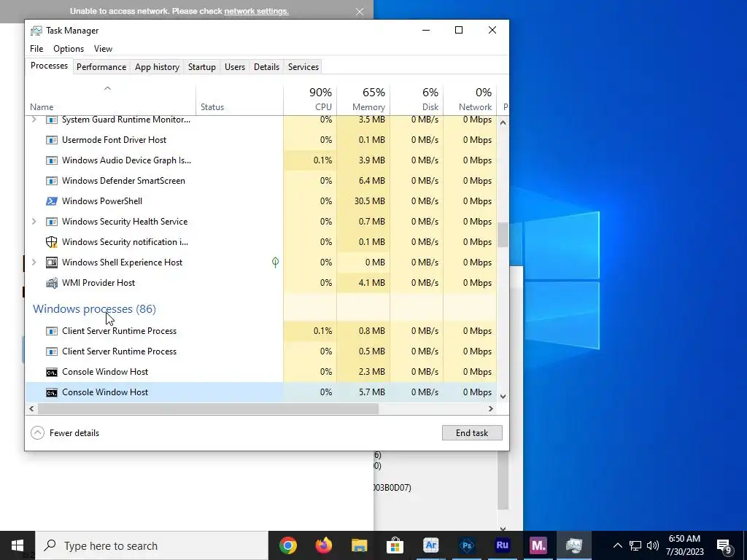The image size is (747, 560).
Task: Expand Windows Shell Experience Host process
Action: 34,262
